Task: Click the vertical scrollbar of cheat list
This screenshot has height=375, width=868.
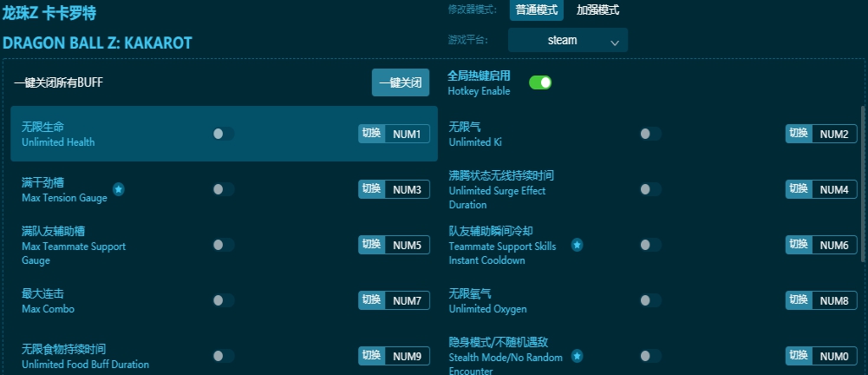Action: point(863,184)
